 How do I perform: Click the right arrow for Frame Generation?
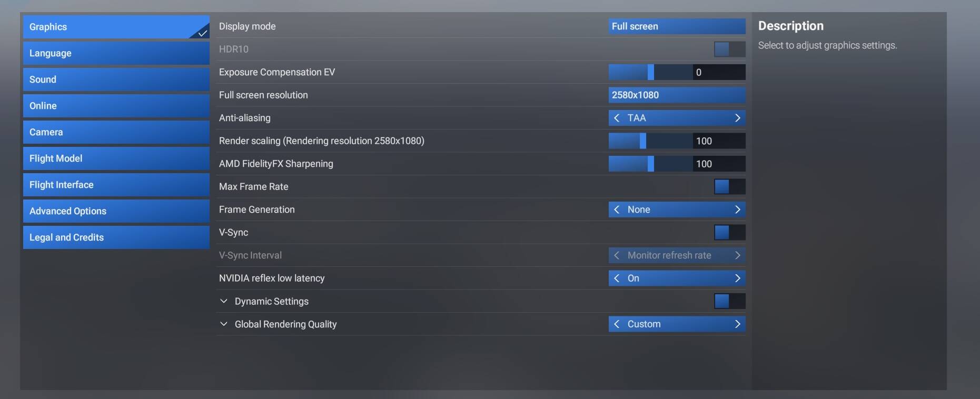click(737, 210)
